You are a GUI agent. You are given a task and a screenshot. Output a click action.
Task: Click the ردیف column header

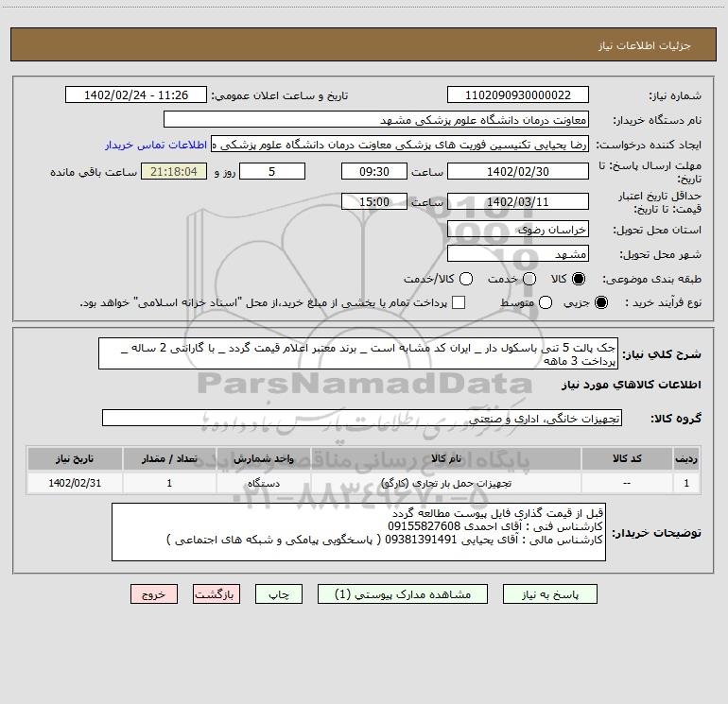click(x=686, y=458)
